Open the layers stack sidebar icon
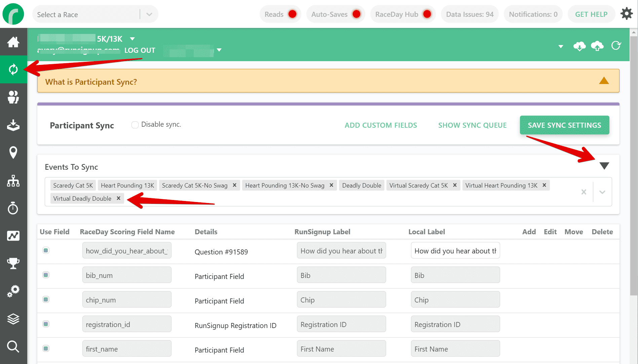 pos(13,319)
